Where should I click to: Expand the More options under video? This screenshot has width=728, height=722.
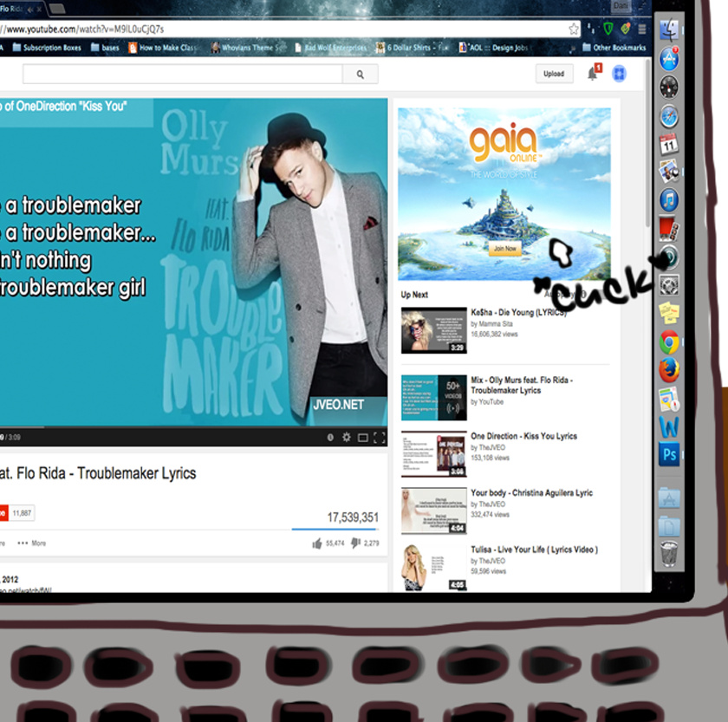[x=32, y=543]
